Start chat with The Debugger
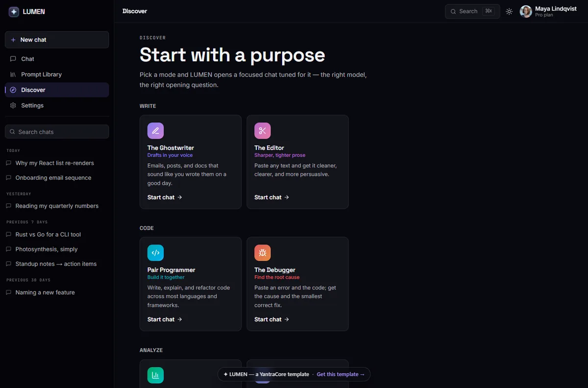 pos(271,319)
